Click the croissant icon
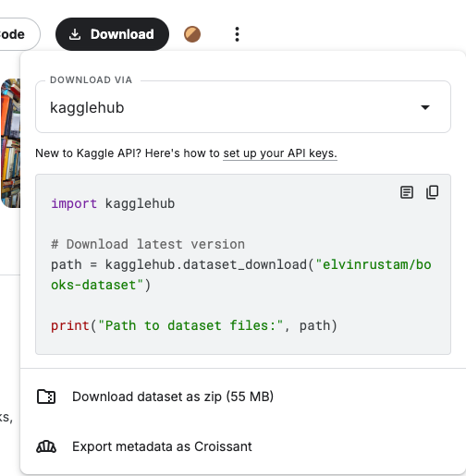 click(x=46, y=446)
